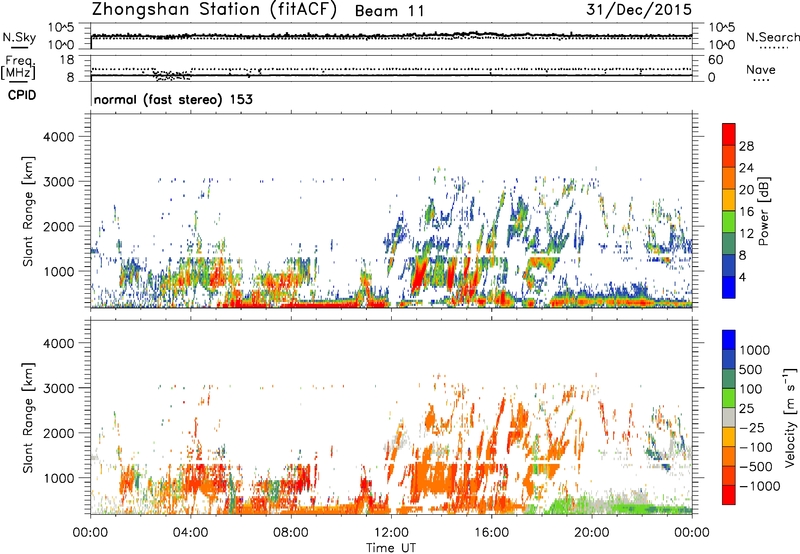The image size is (800, 554).
Task: Pick the light green 12–16 dB power swatch
Action: pos(729,222)
